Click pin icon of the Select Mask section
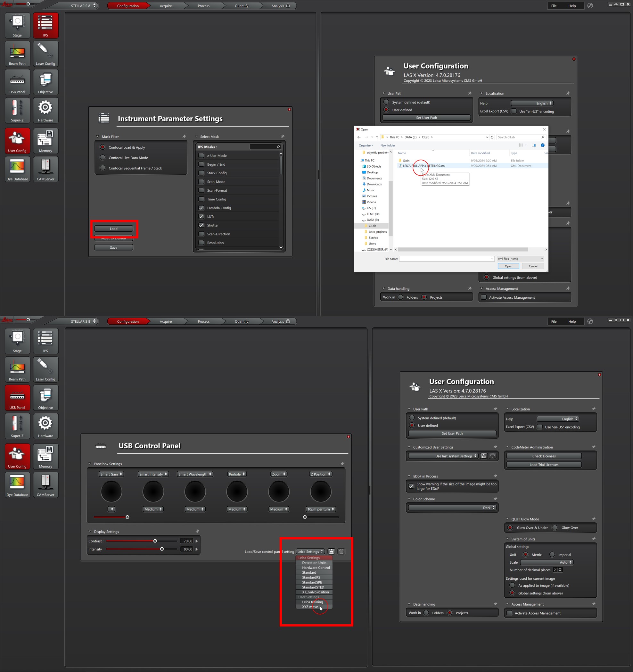Screen dimensions: 633x672 [x=283, y=137]
